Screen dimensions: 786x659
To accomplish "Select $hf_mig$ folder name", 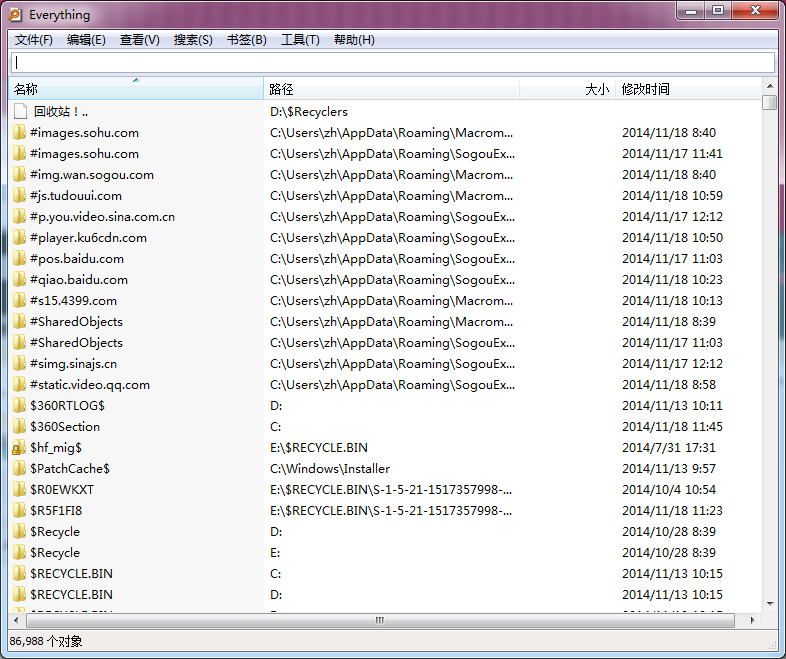I will click(56, 448).
